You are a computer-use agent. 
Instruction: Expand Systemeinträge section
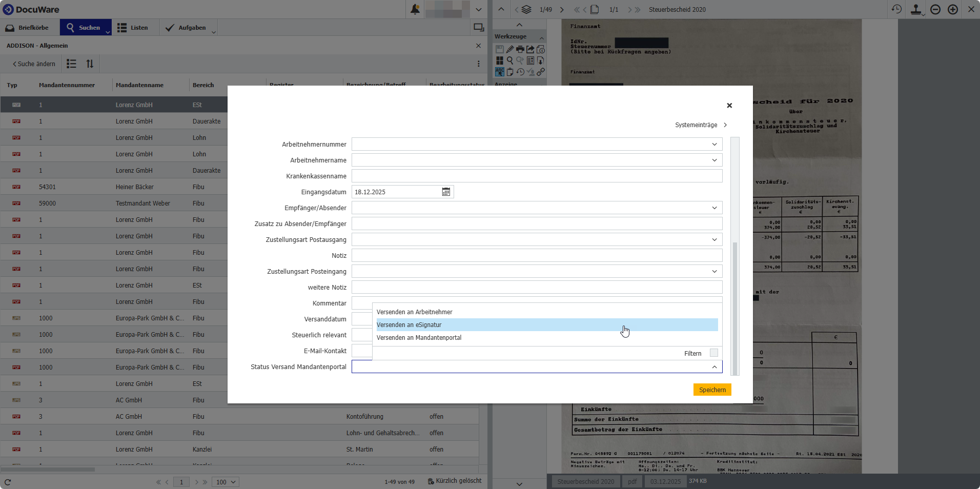click(x=701, y=125)
